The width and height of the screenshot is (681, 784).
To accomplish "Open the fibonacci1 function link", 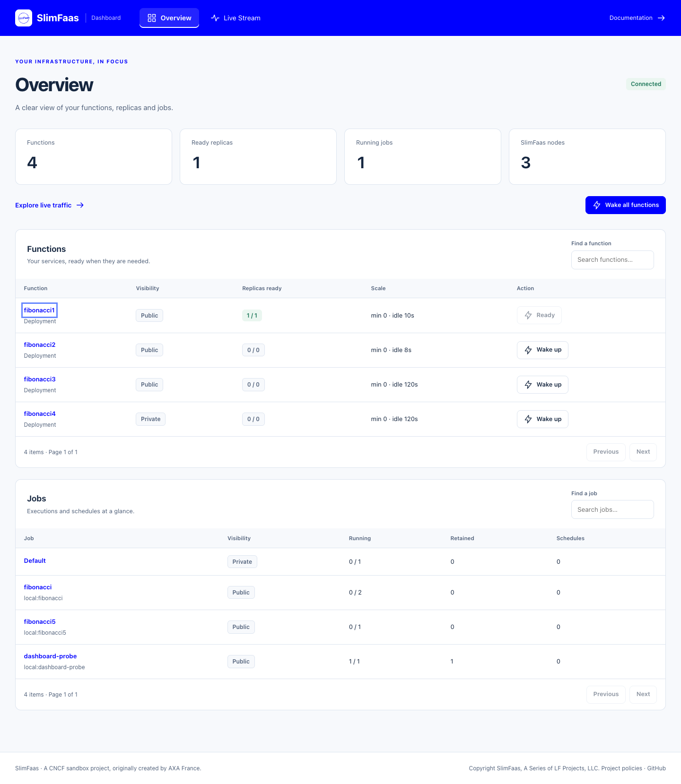I will coord(39,310).
